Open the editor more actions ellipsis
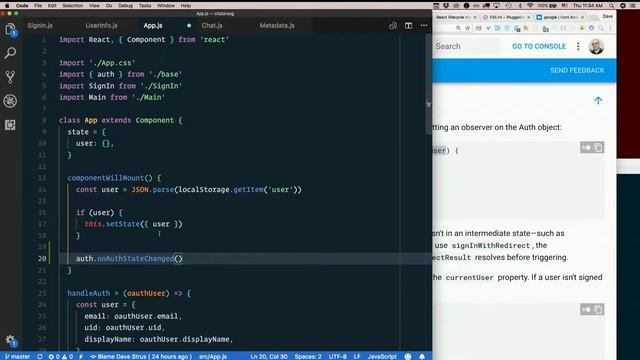Screen dimensions: 640x360 [x=424, y=26]
